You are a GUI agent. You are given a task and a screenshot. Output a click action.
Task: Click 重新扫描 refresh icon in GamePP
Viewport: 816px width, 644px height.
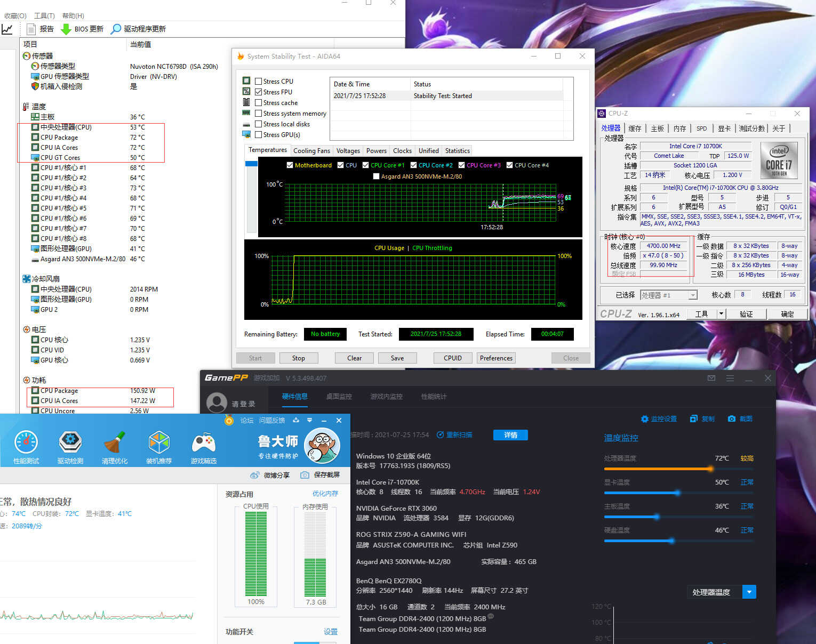click(x=440, y=435)
